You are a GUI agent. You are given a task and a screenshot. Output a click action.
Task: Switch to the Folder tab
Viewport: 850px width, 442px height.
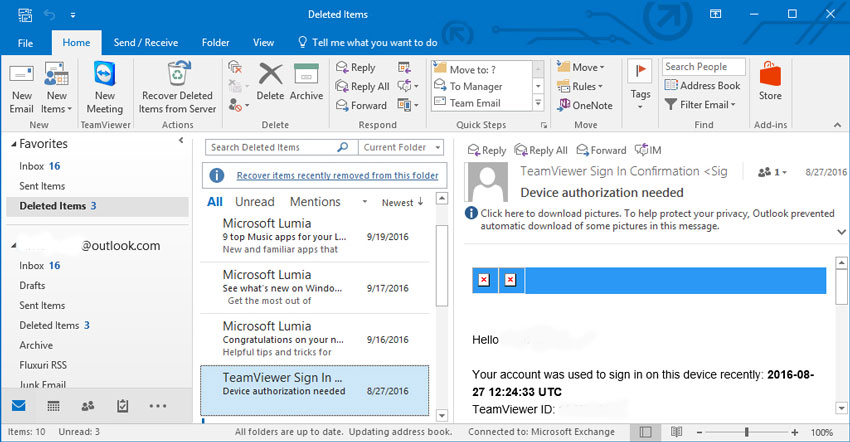pyautogui.click(x=215, y=42)
